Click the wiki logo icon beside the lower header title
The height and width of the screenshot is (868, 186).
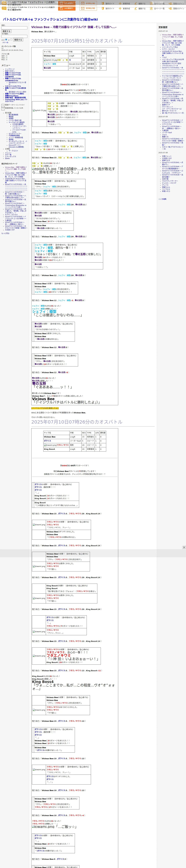point(4,8)
